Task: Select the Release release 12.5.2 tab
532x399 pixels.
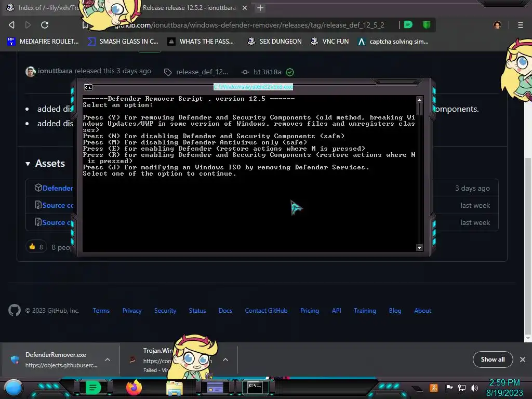Action: tap(189, 7)
